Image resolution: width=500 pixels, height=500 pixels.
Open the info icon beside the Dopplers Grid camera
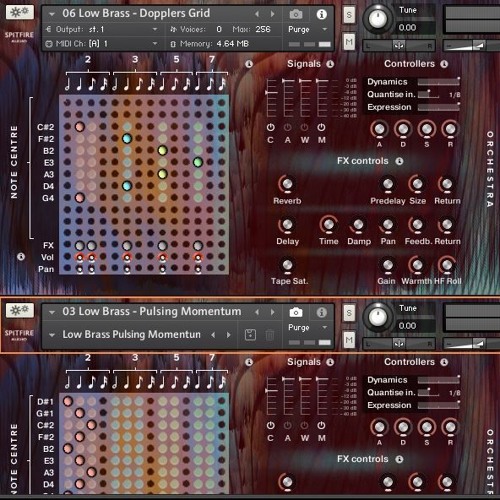tap(321, 14)
